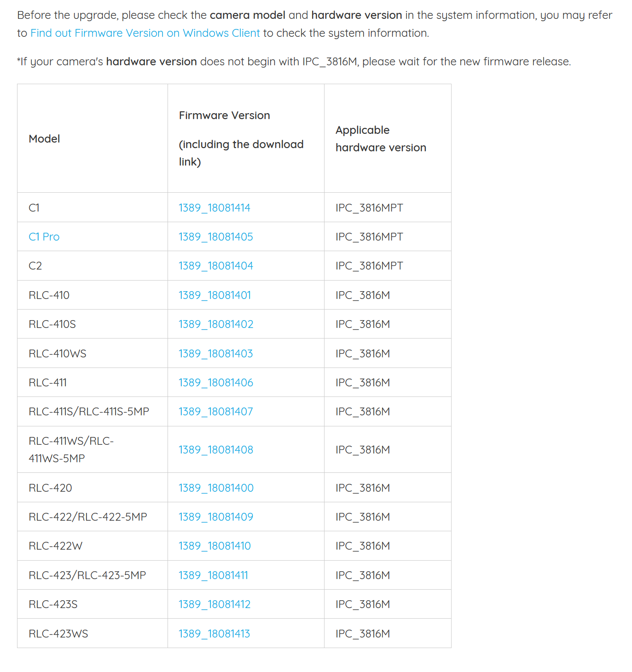The height and width of the screenshot is (672, 632).
Task: Download firmware 1389_18081405 for C1 Pro
Action: click(216, 237)
